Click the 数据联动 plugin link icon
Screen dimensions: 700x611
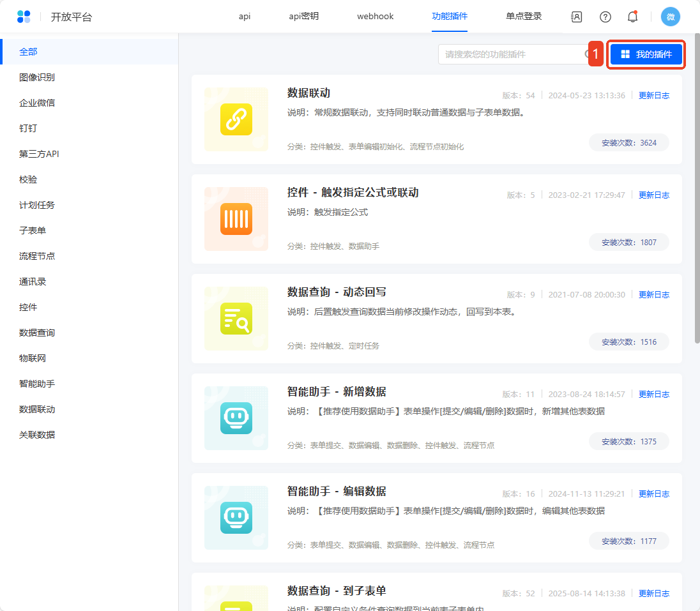(x=236, y=119)
